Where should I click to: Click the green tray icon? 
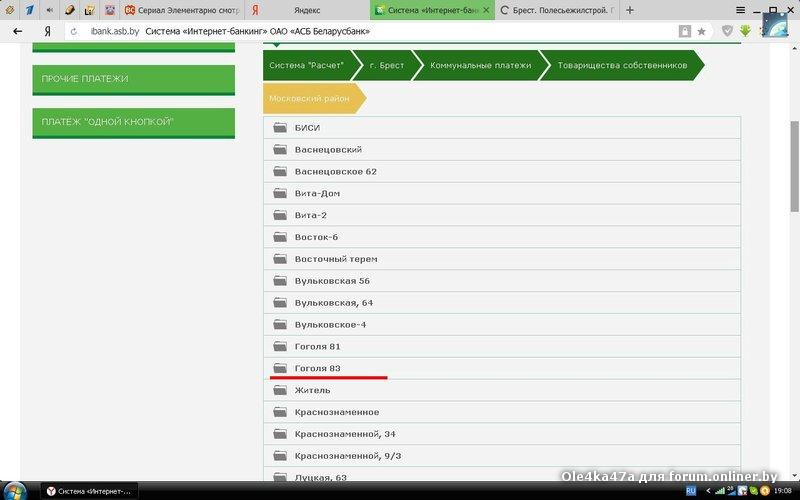754,491
